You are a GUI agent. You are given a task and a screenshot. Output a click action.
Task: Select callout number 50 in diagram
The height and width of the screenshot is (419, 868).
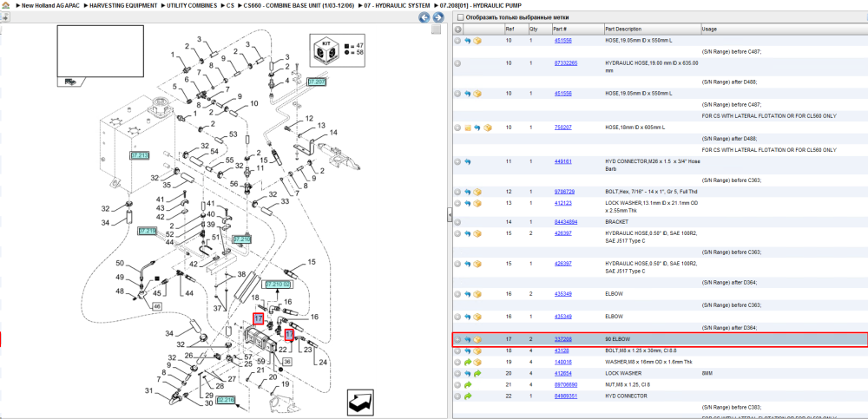coord(120,262)
